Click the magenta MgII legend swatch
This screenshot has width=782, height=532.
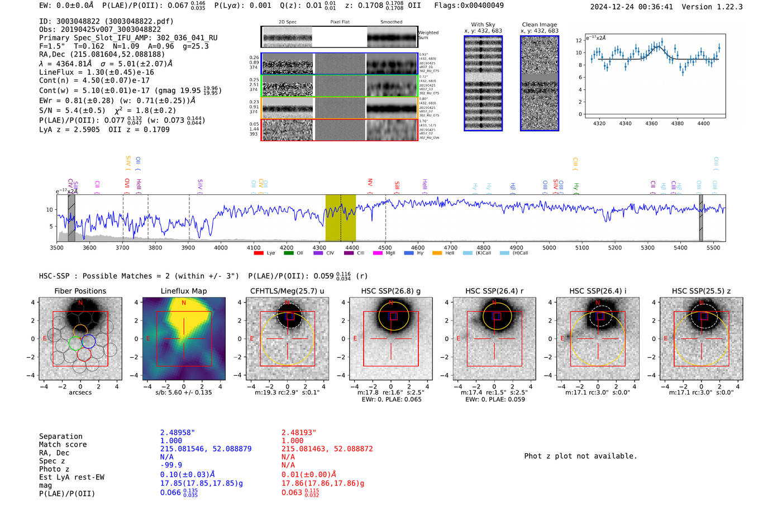click(378, 253)
